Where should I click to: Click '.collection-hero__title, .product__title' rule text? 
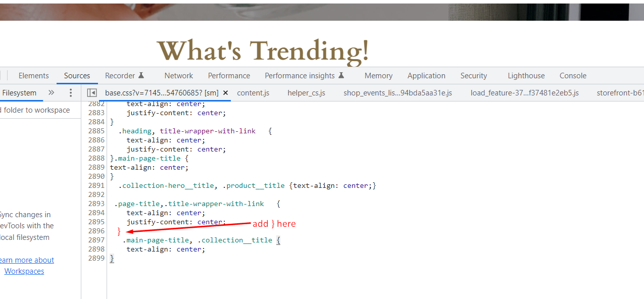click(247, 186)
